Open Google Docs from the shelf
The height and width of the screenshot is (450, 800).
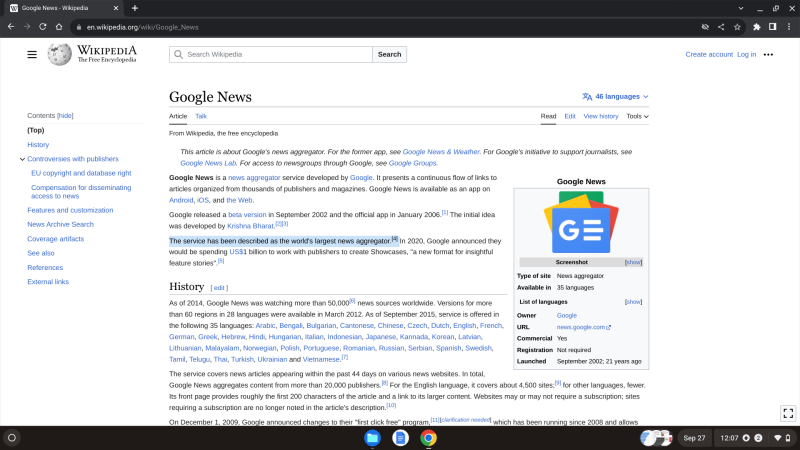[x=400, y=438]
